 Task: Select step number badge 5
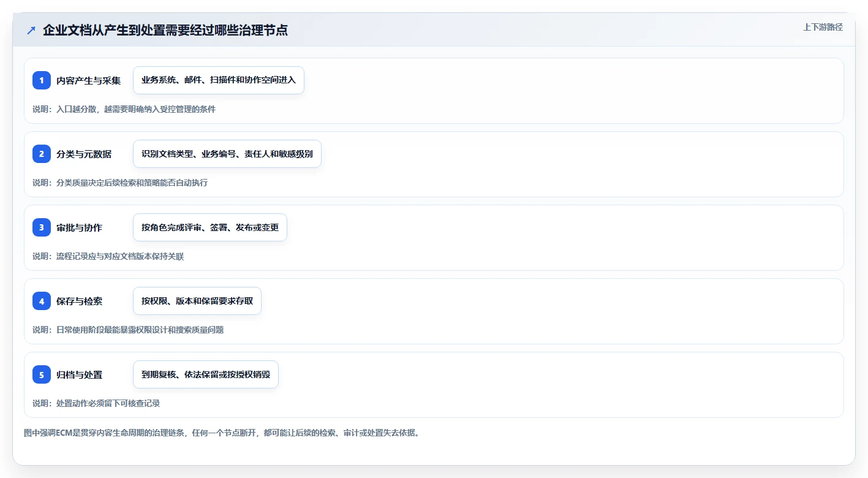coord(42,374)
